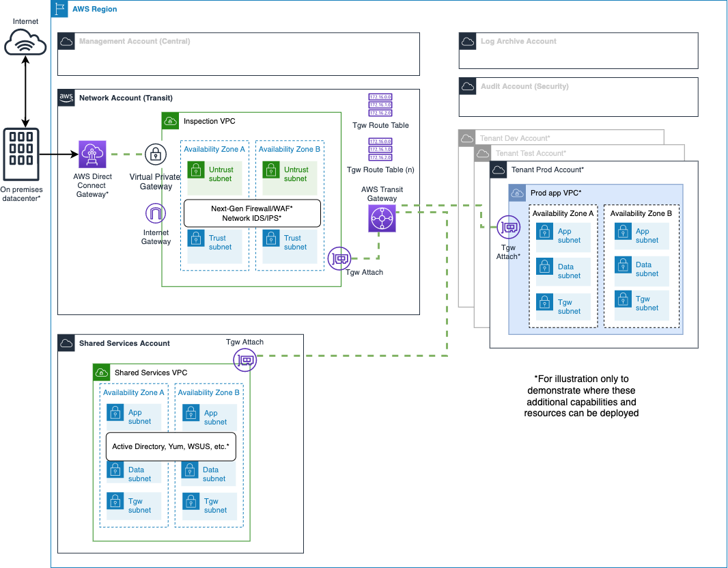
Task: Select the Next-Gen Firewall/WAF box
Action: tap(252, 213)
